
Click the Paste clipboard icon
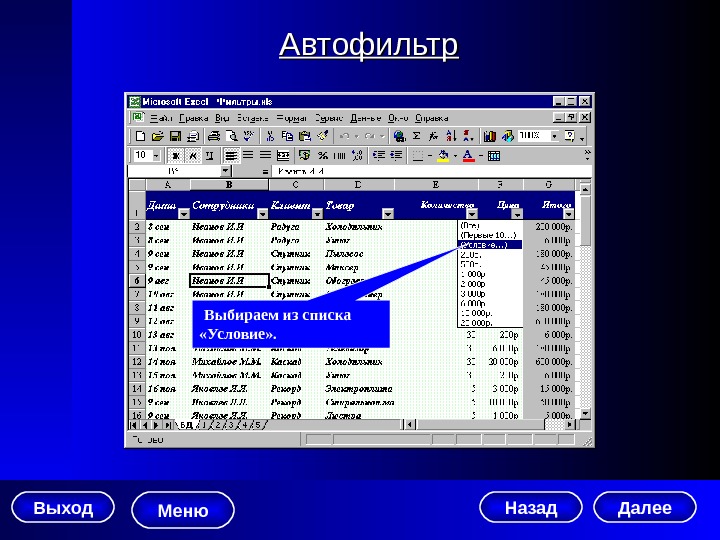click(x=304, y=136)
